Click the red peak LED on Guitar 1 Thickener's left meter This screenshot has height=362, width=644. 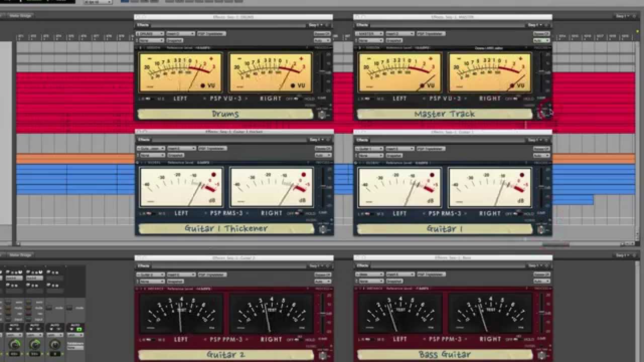tap(213, 174)
